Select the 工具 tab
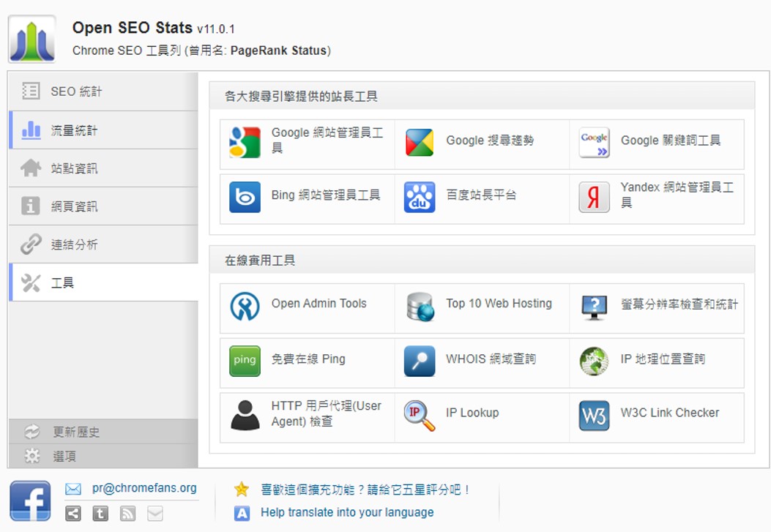Viewport: 771px width, 532px height. point(103,282)
